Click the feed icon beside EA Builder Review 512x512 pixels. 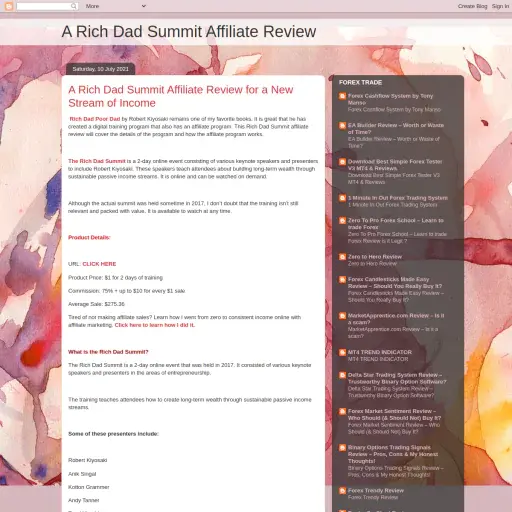342,126
